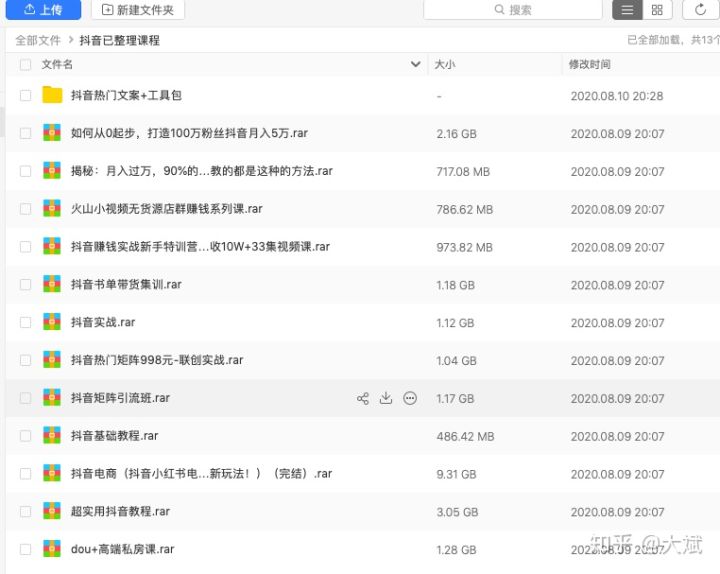The height and width of the screenshot is (574, 720).
Task: Open folder name 抖音热门文案+工具包
Action: [126, 96]
